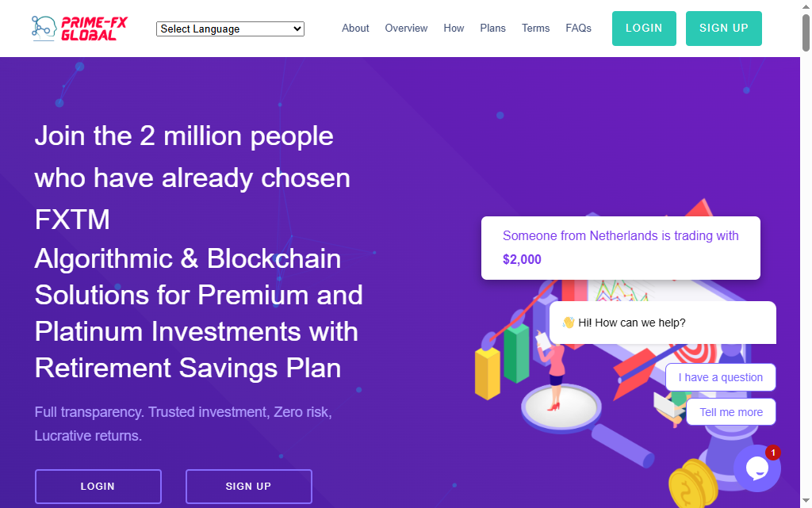The height and width of the screenshot is (508, 812).
Task: Click the green SIGN UP button in the header
Action: click(723, 28)
